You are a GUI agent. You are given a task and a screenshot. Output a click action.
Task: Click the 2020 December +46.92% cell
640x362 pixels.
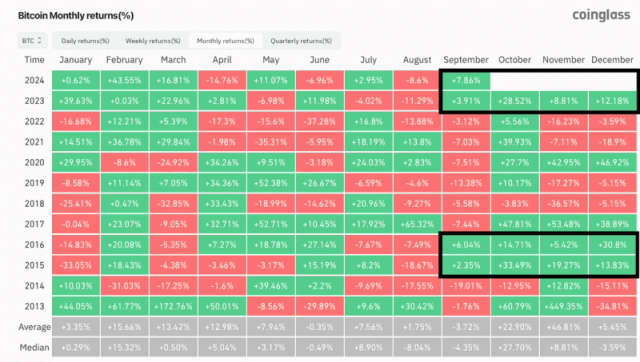coord(612,162)
